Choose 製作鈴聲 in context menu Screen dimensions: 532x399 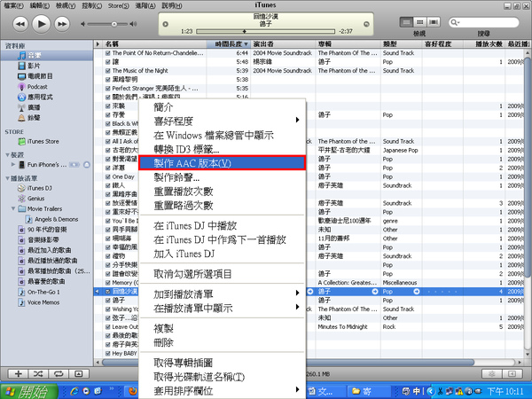(223, 177)
